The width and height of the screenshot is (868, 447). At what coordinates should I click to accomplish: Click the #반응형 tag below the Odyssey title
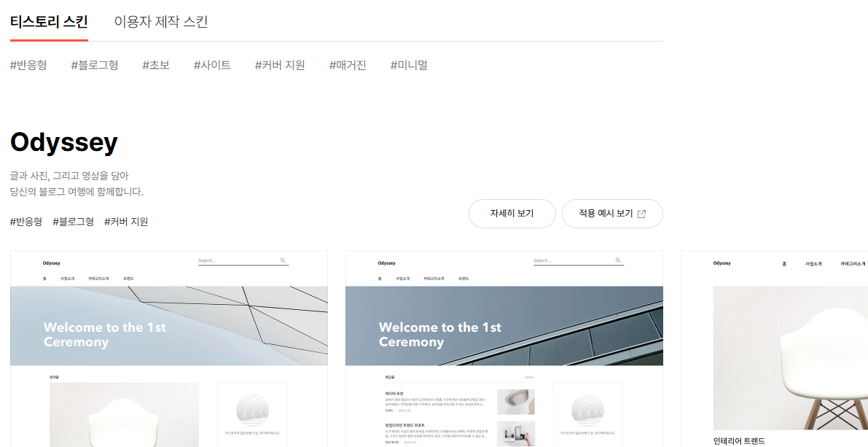26,222
